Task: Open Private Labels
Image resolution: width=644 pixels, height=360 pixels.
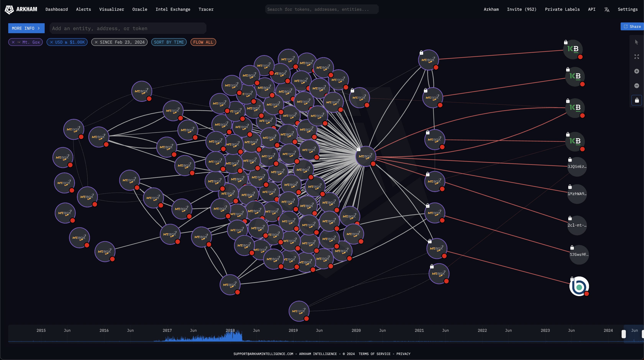Action: point(562,10)
